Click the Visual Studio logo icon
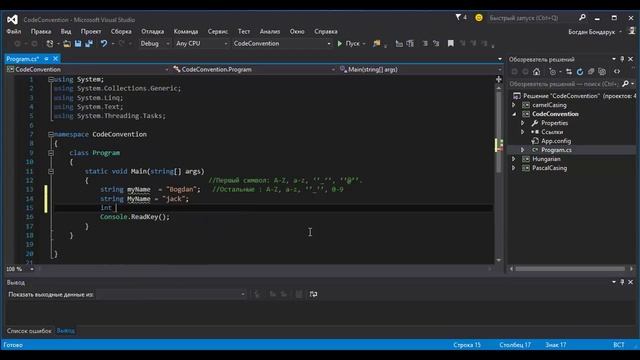 pyautogui.click(x=12, y=19)
